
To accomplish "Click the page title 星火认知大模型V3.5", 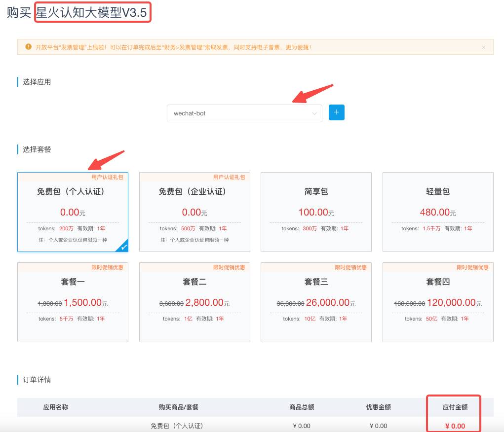I will click(x=91, y=12).
